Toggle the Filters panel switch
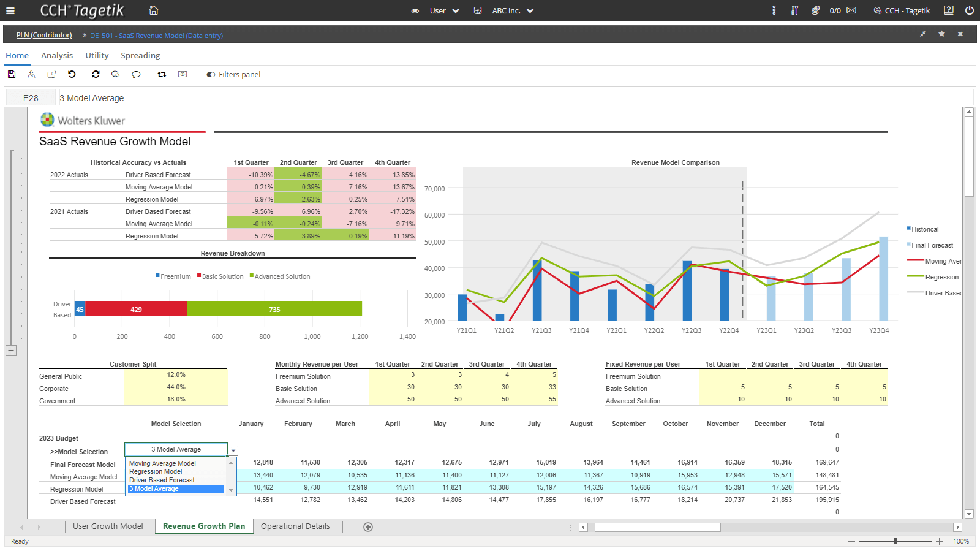This screenshot has height=551, width=980. coord(211,75)
